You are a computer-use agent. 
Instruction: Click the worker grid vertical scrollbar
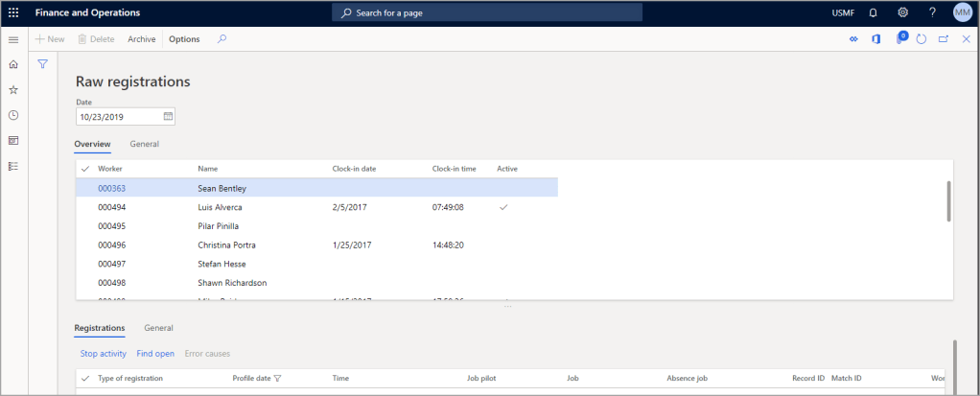tap(948, 201)
